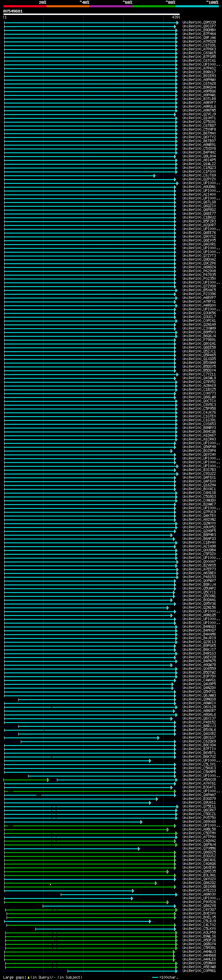Open hit UniRef100_B9DHB0
The image size is (222, 980).
point(199,30)
